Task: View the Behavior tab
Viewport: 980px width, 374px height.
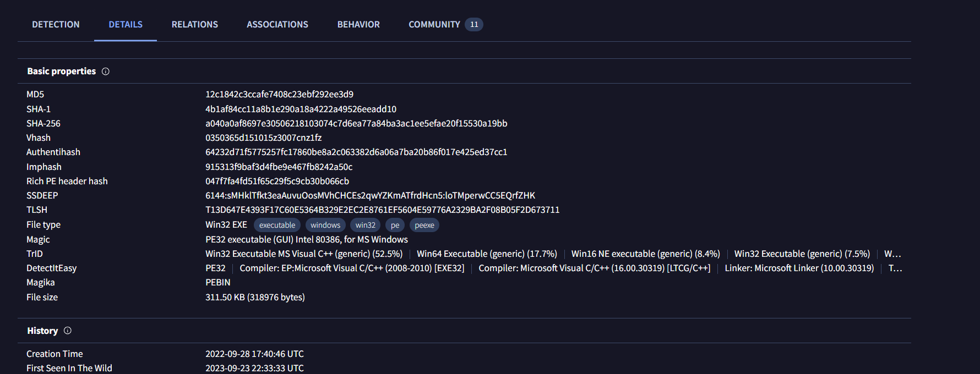Action: tap(358, 25)
